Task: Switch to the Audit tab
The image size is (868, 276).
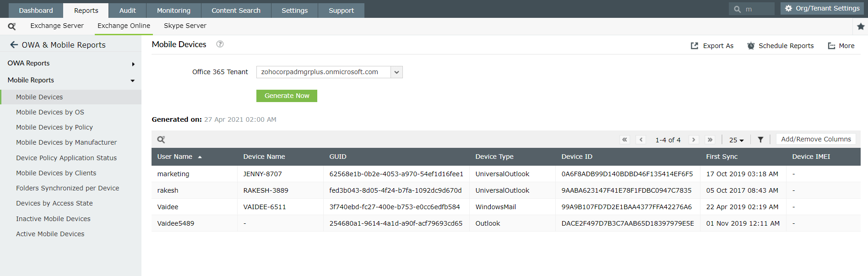Action: pos(127,11)
